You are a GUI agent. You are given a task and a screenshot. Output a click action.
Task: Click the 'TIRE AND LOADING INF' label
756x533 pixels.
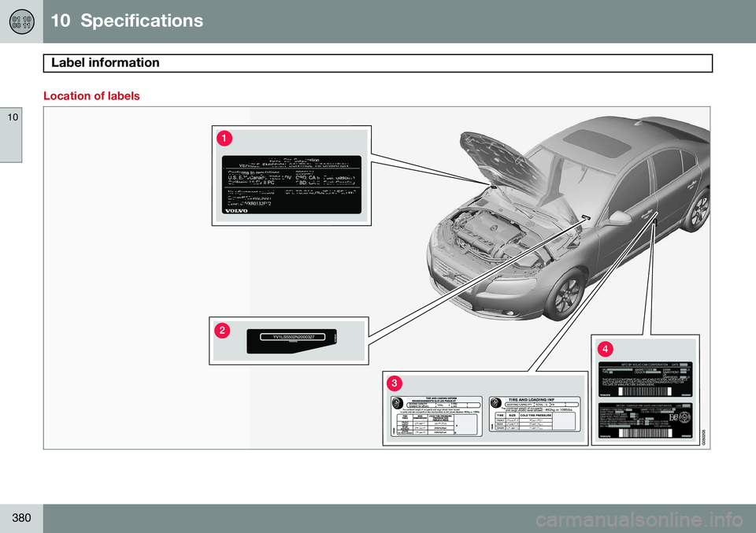pos(535,414)
